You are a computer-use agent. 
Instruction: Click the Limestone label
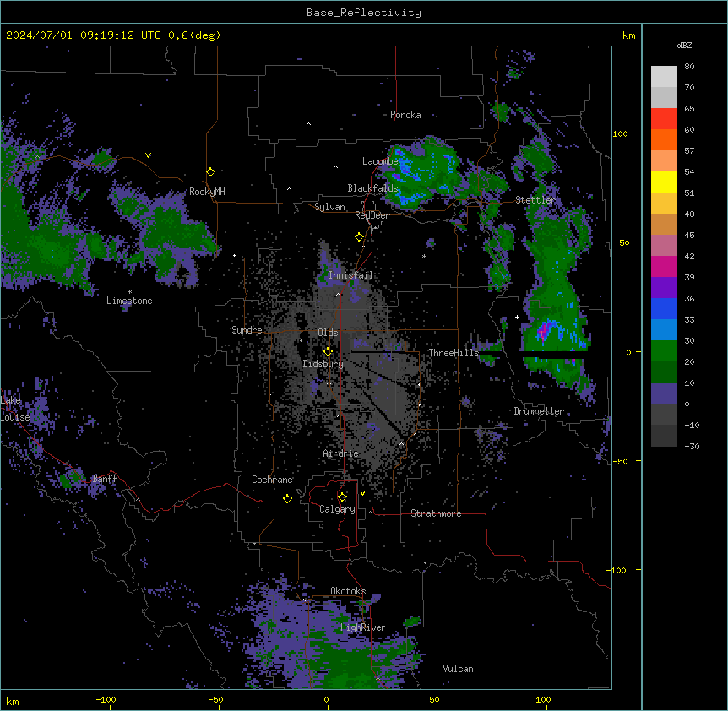(129, 301)
